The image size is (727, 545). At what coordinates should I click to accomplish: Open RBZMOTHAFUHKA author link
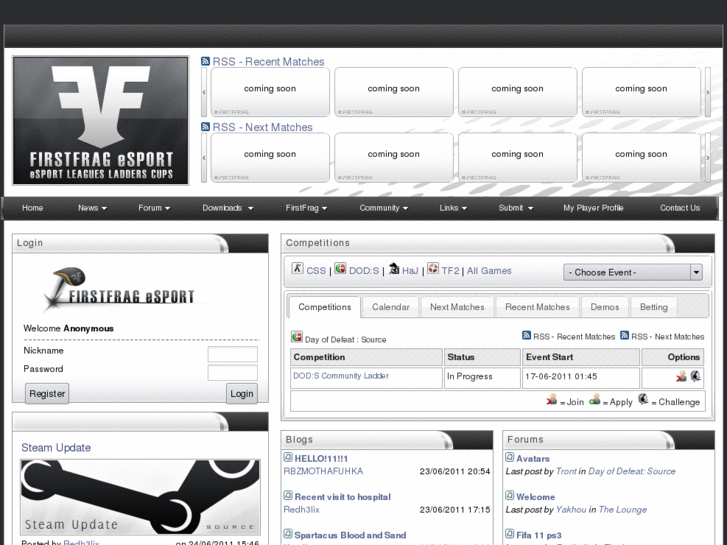(x=323, y=471)
